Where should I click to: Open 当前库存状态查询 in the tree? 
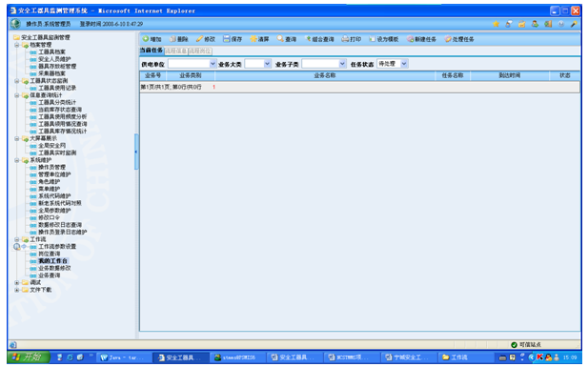(60, 110)
